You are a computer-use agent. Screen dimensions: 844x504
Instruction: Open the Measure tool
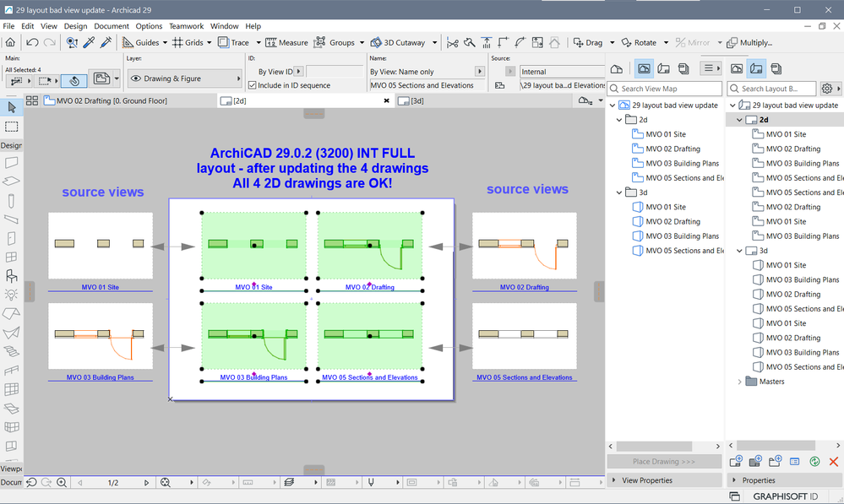tap(287, 42)
